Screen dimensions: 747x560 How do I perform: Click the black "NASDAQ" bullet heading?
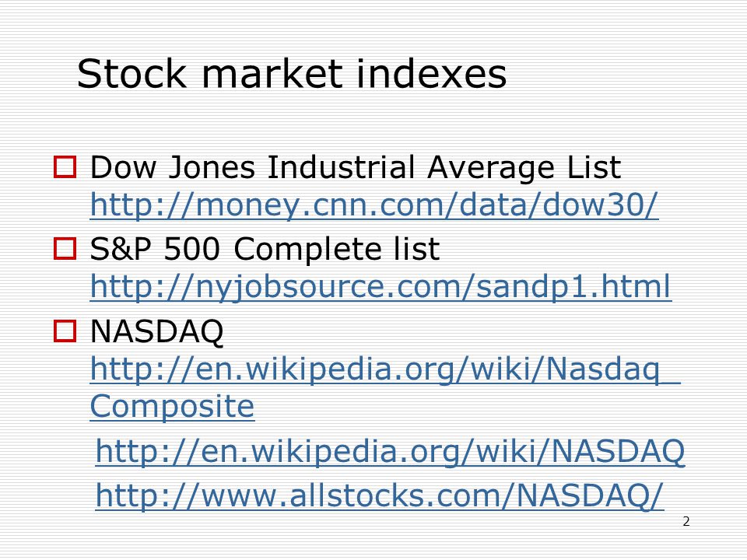156,331
